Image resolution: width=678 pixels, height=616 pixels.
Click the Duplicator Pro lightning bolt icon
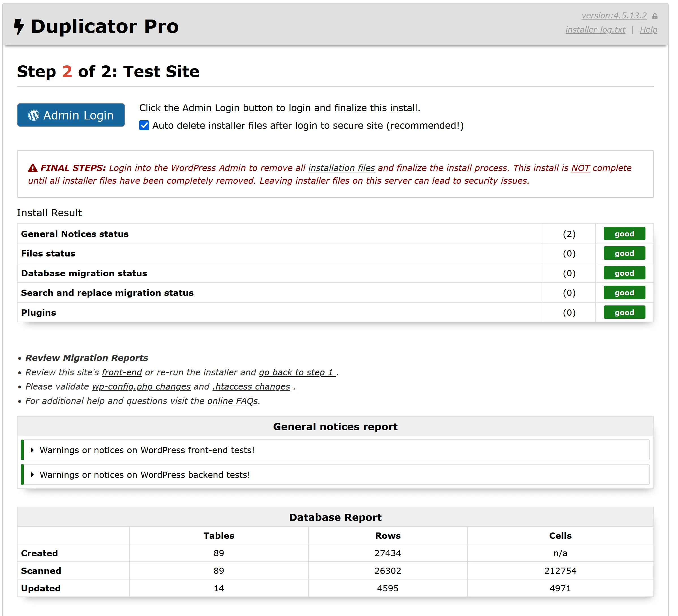19,27
